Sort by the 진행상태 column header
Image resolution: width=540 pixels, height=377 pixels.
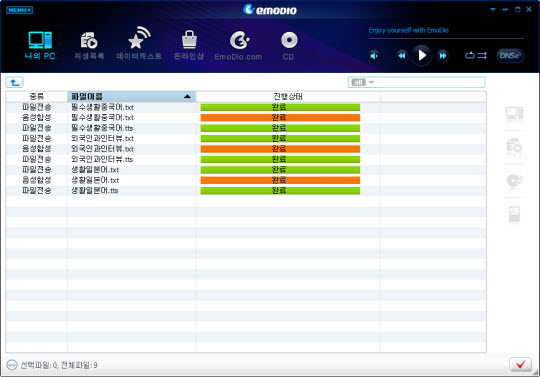288,96
